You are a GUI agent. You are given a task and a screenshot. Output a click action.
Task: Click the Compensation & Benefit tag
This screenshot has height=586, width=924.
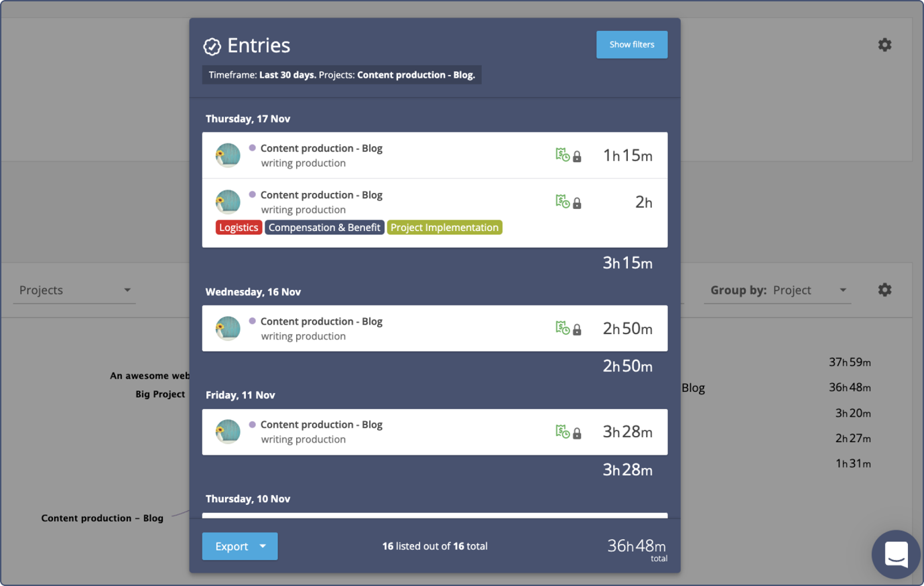click(x=324, y=228)
